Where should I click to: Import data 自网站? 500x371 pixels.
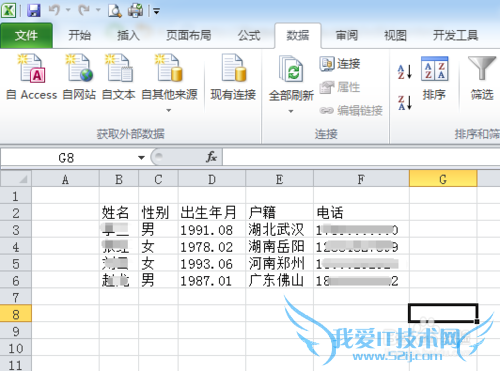(79, 77)
